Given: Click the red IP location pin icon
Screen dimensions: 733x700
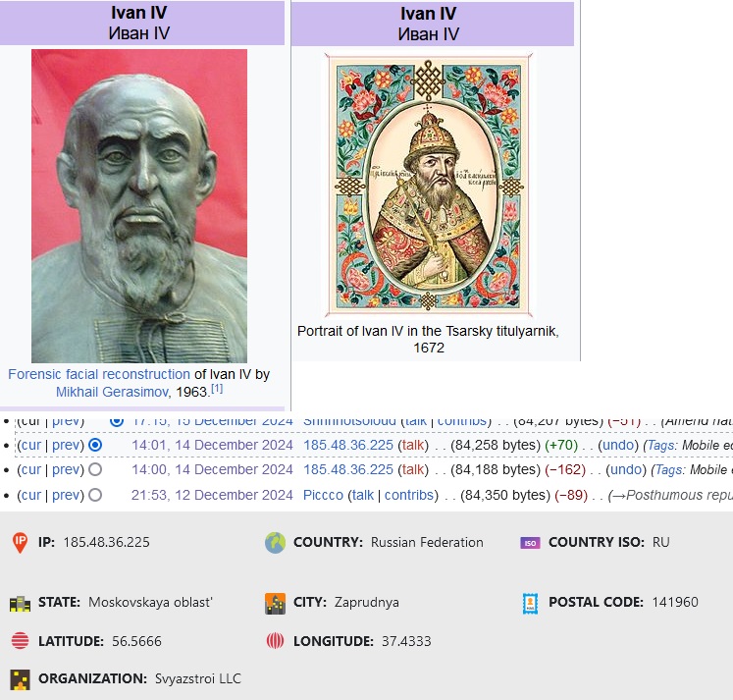Looking at the screenshot, I should pyautogui.click(x=20, y=542).
